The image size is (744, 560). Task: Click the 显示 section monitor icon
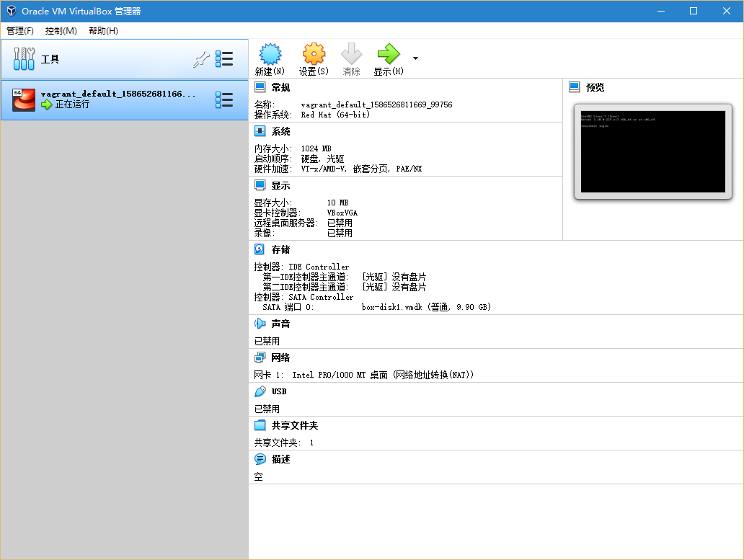click(x=260, y=185)
